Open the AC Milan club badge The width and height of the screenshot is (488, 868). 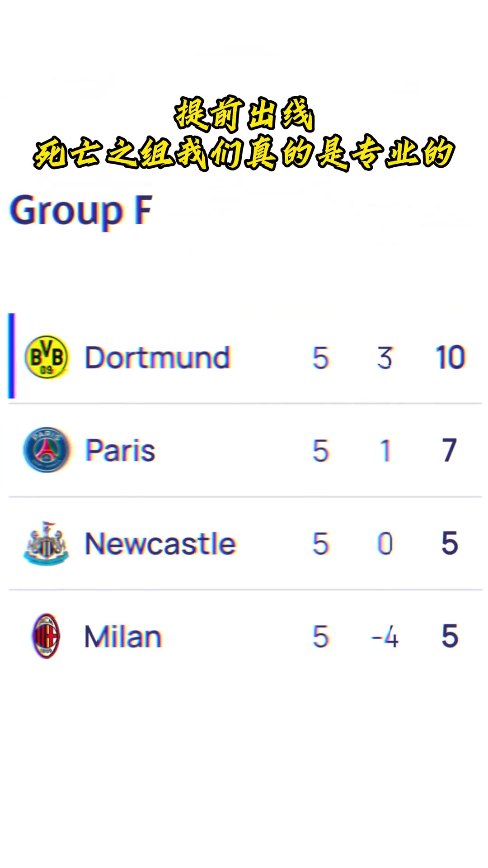[46, 636]
